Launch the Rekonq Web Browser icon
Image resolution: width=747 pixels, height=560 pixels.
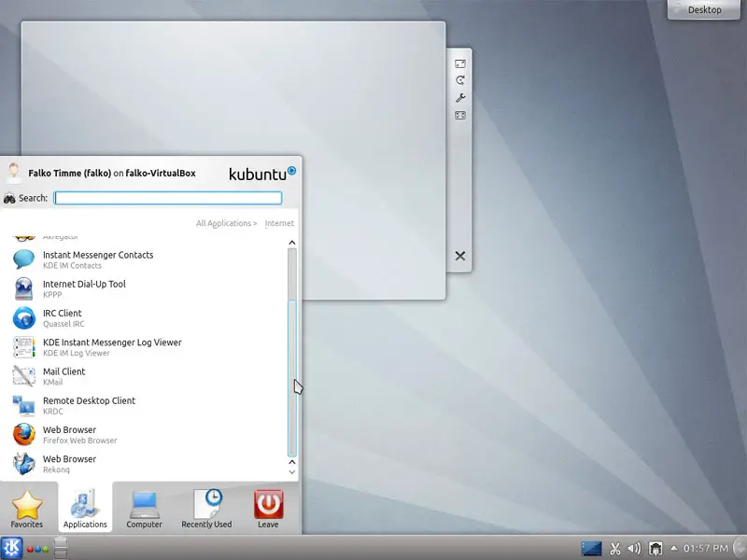click(24, 464)
